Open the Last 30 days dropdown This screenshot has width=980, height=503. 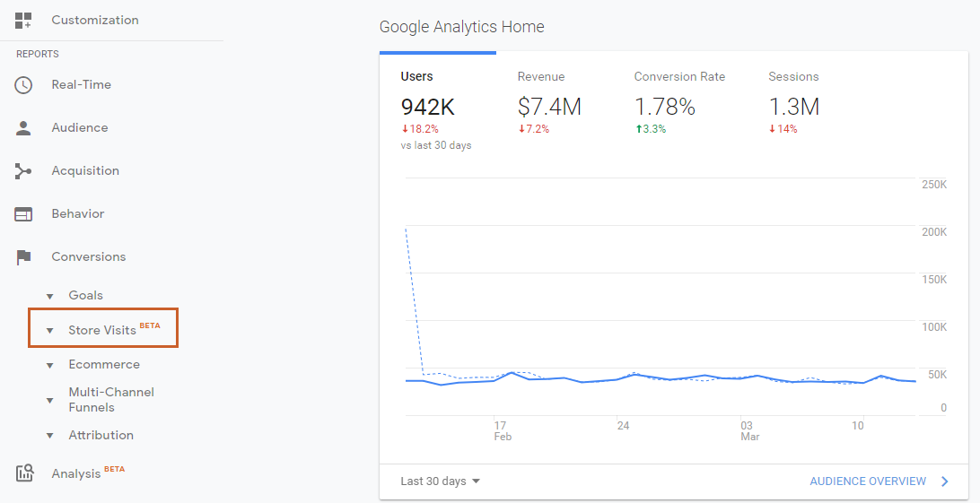point(441,481)
